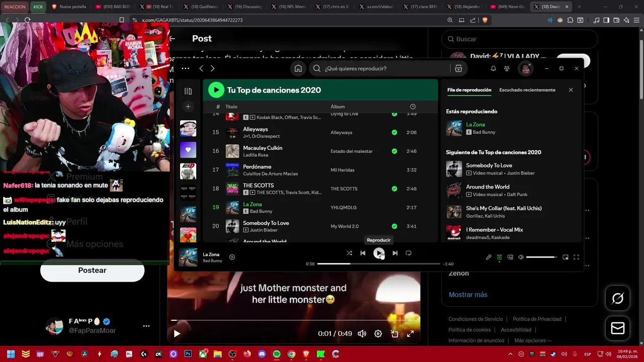644x362 pixels.
Task: Click the Reproducir play button in Spotify
Action: click(x=379, y=253)
